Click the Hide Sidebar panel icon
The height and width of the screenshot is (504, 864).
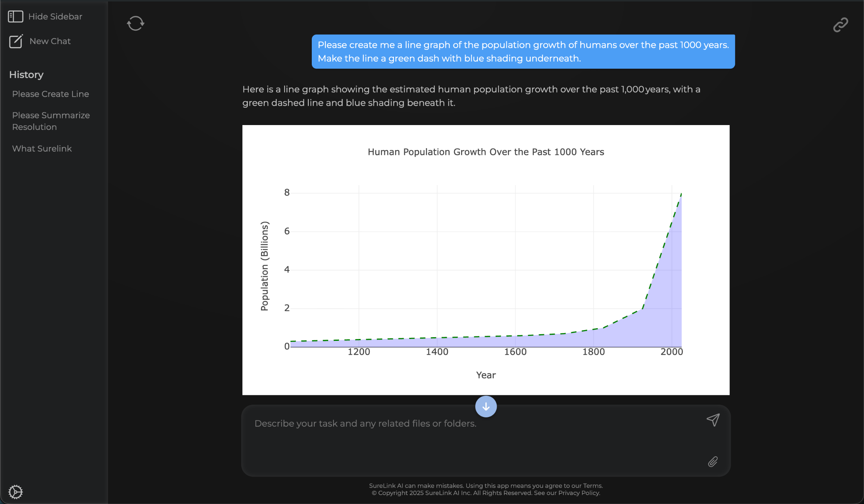click(16, 16)
